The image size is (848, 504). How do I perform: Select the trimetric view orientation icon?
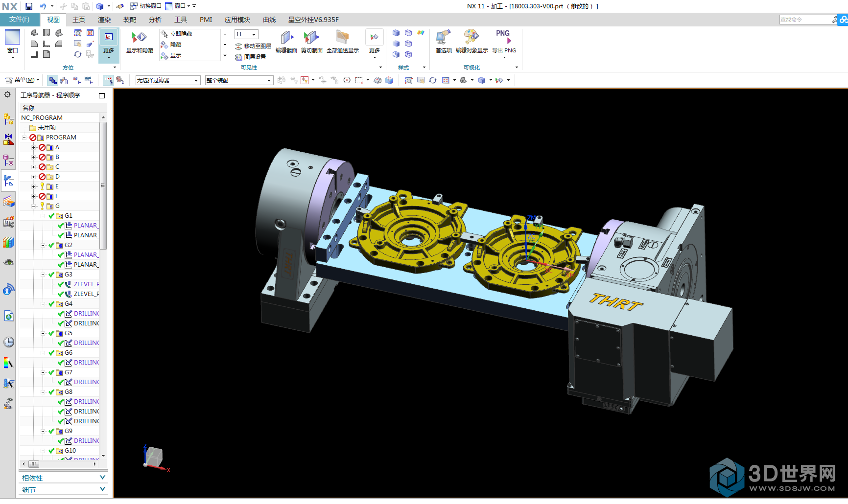pos(34,33)
